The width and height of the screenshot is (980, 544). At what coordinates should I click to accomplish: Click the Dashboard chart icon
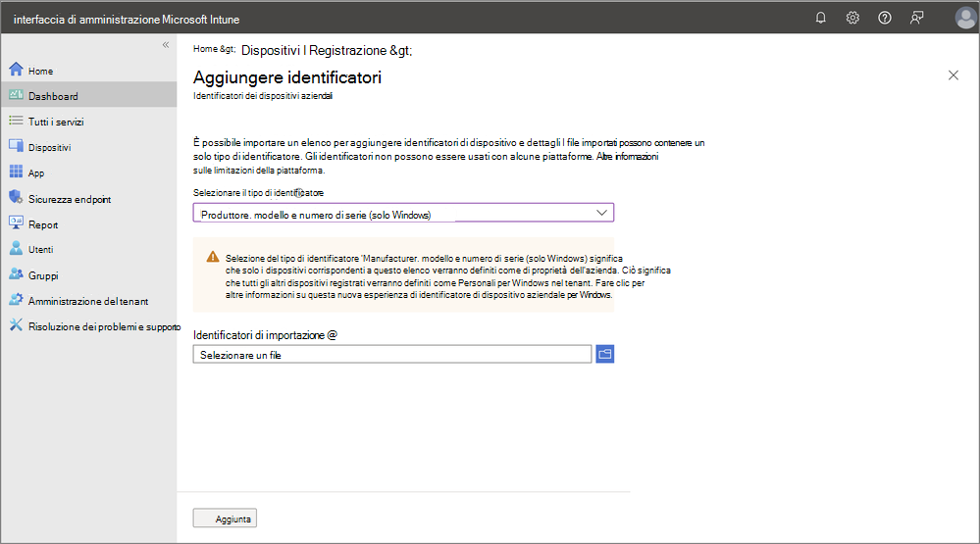[17, 95]
